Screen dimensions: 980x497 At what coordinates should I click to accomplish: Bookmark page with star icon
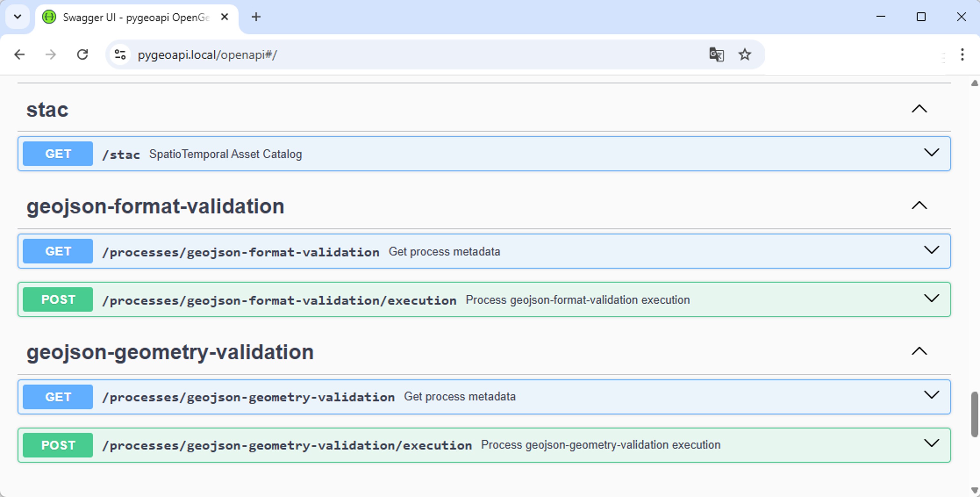[745, 55]
